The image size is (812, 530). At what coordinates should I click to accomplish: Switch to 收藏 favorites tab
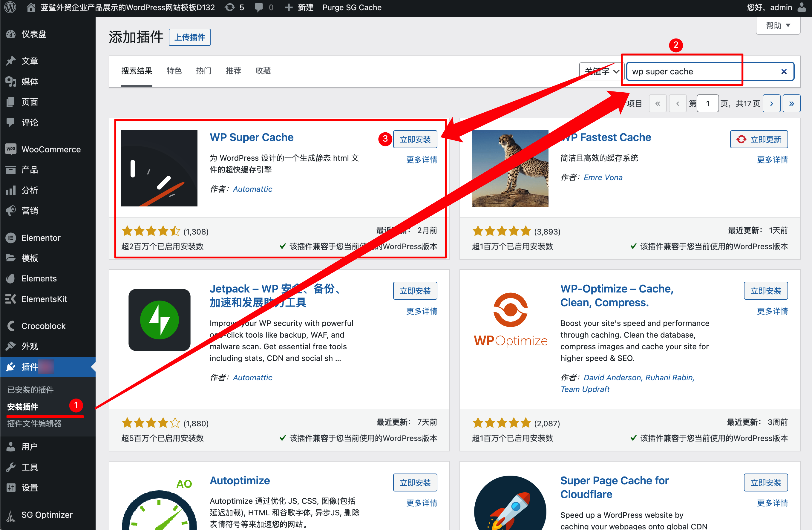pyautogui.click(x=263, y=71)
